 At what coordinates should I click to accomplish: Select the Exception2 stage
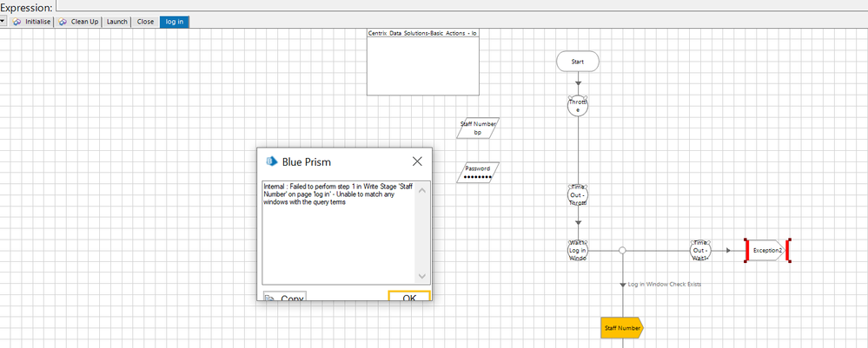pyautogui.click(x=767, y=250)
